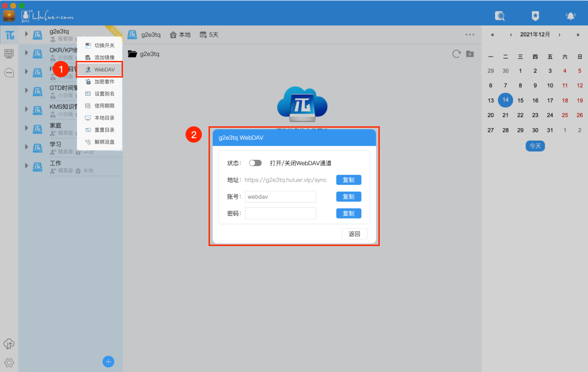
Task: Select December 25 in calendar
Action: point(565,115)
